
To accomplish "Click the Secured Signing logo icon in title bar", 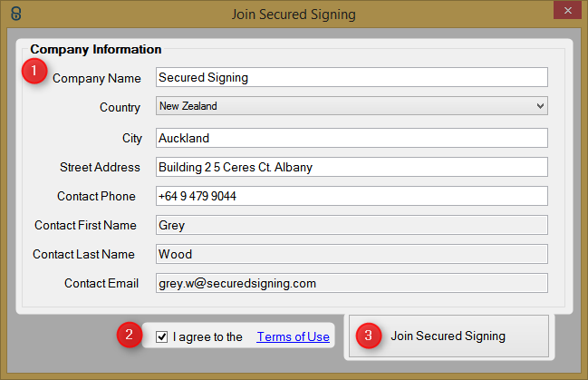I will tap(15, 14).
